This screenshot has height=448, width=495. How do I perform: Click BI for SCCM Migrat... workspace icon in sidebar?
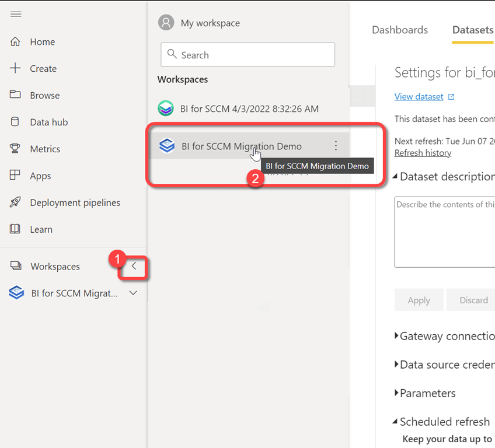click(x=16, y=292)
